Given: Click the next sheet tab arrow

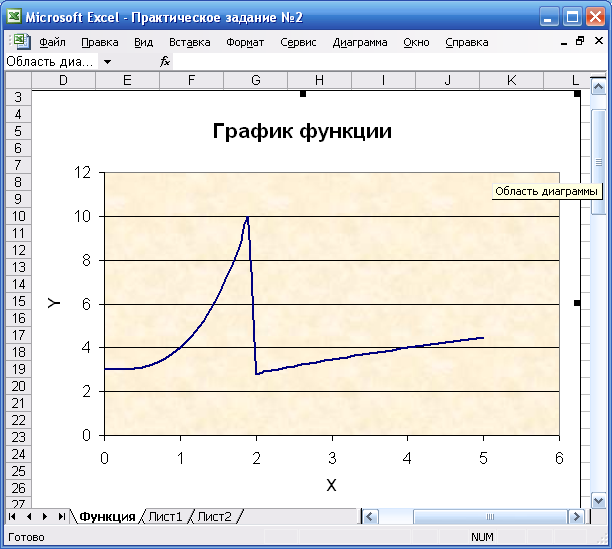Looking at the screenshot, I should pos(45,517).
